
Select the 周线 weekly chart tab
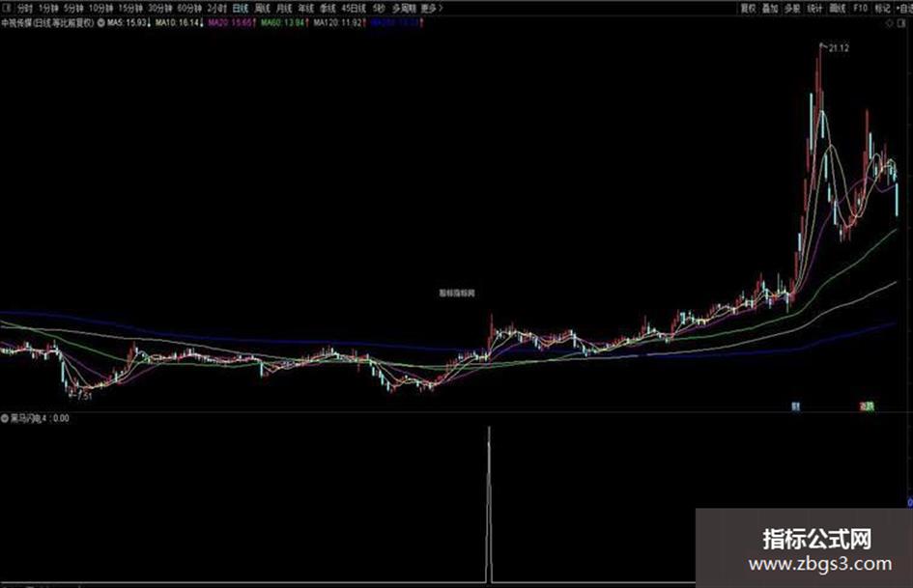[x=263, y=8]
